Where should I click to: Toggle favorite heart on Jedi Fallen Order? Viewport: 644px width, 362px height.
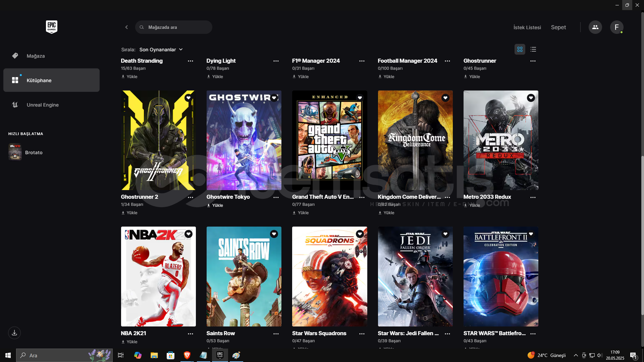tap(445, 234)
